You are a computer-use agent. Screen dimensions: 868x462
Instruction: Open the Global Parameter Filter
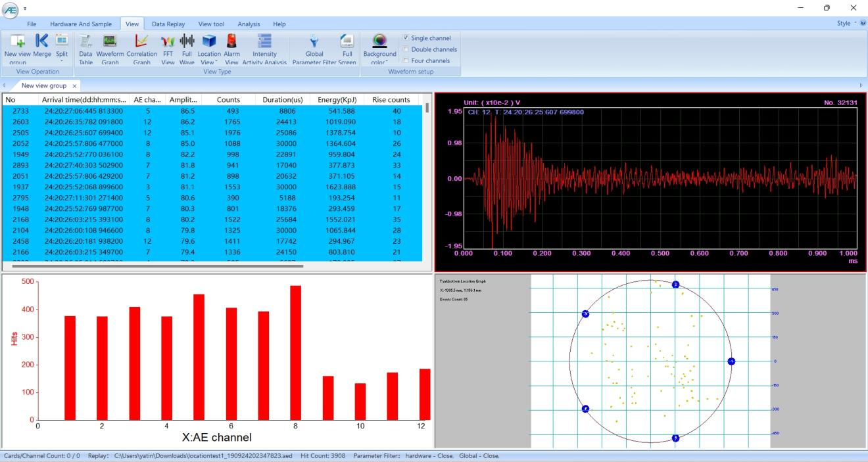pos(314,49)
